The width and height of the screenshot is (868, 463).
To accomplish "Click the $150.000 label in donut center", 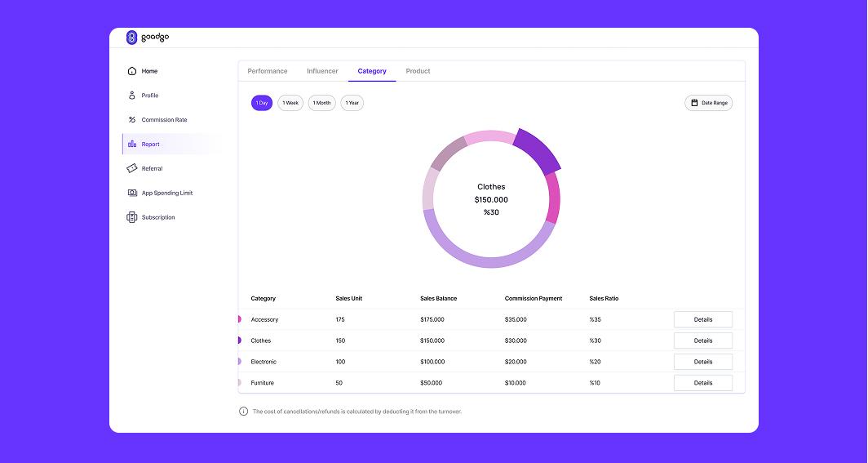I will (491, 199).
